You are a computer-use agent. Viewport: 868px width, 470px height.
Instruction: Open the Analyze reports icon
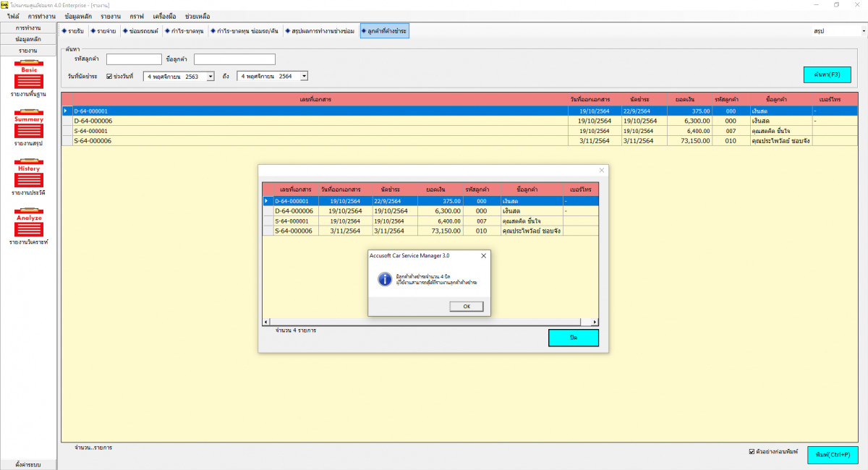[28, 223]
